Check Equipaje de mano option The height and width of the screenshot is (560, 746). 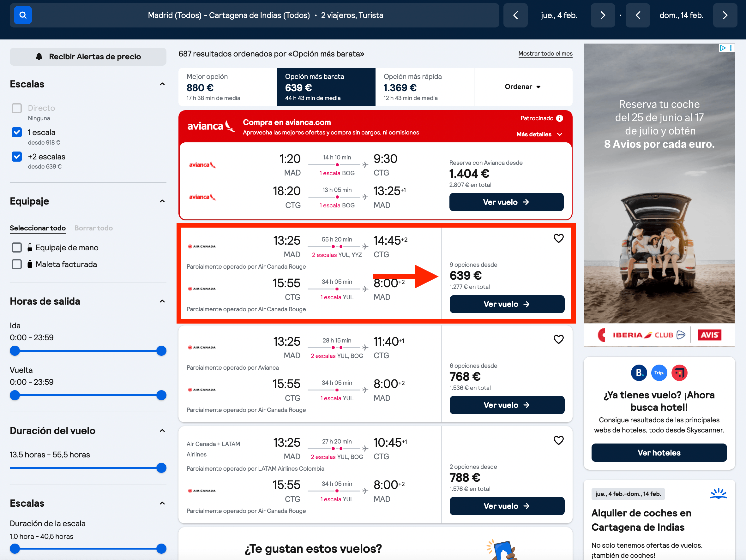click(16, 247)
